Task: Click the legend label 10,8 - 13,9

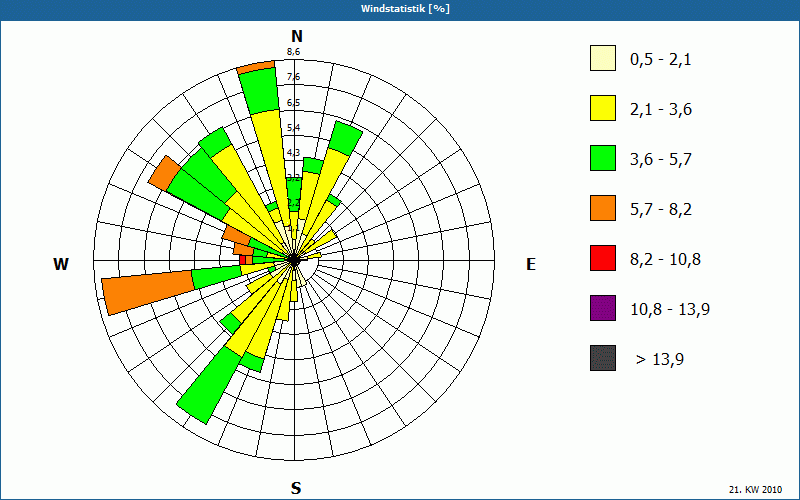Action: click(x=670, y=310)
